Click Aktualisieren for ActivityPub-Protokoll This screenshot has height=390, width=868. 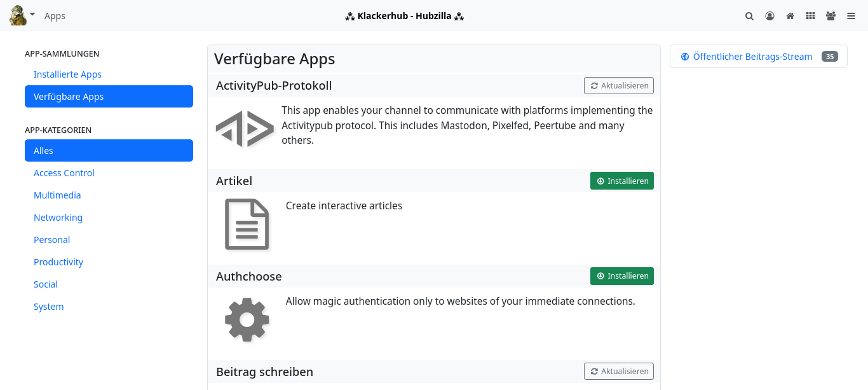coord(618,85)
